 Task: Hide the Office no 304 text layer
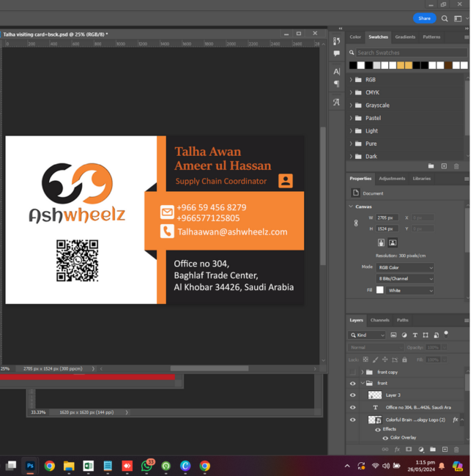[x=352, y=407]
